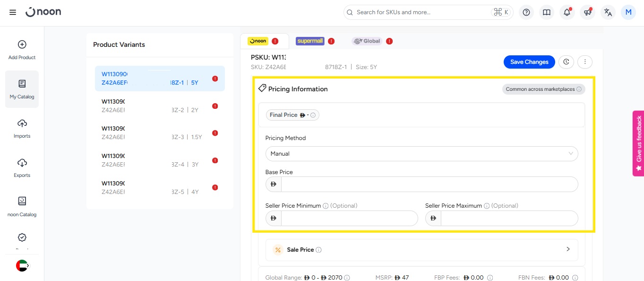The image size is (644, 281).
Task: Open the Pricing Method dropdown
Action: point(421,154)
